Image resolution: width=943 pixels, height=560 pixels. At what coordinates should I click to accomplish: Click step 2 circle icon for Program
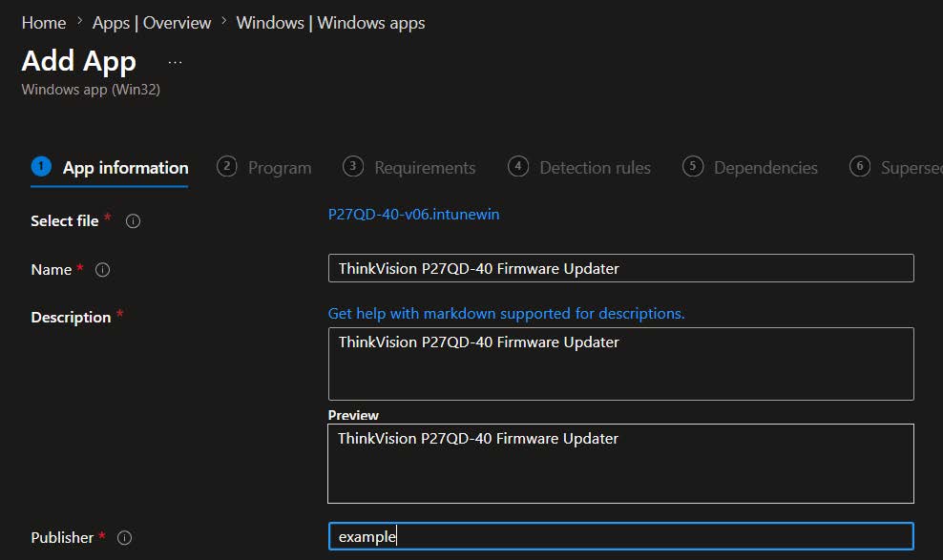[x=227, y=166]
